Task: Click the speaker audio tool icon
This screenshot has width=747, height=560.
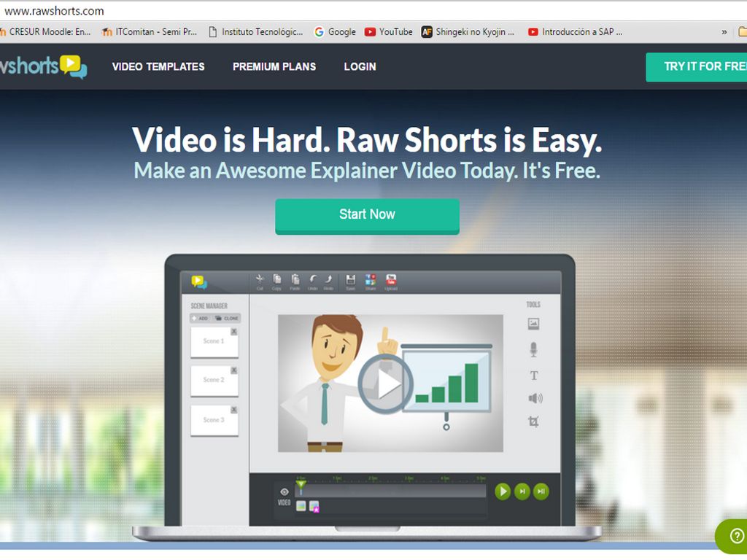Action: [535, 398]
